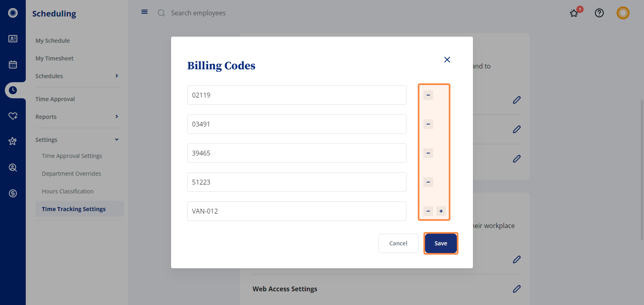Open favorites star with notification badge
The height and width of the screenshot is (305, 644).
click(x=574, y=13)
